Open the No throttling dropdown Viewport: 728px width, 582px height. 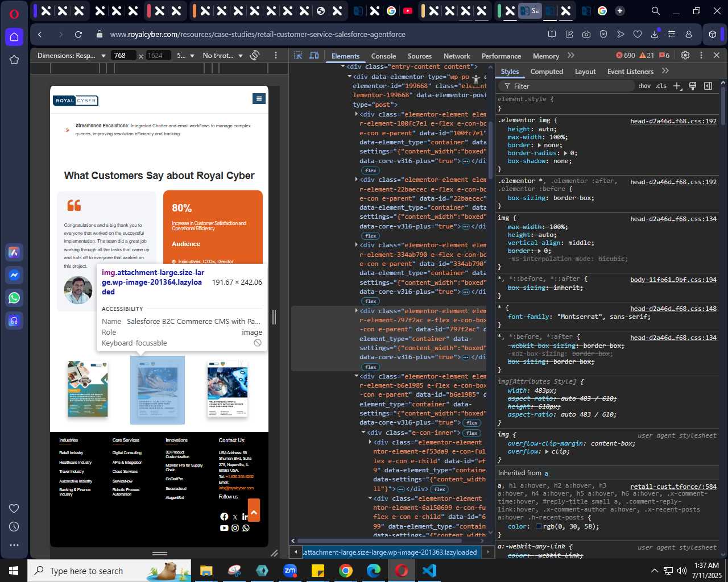pos(222,56)
